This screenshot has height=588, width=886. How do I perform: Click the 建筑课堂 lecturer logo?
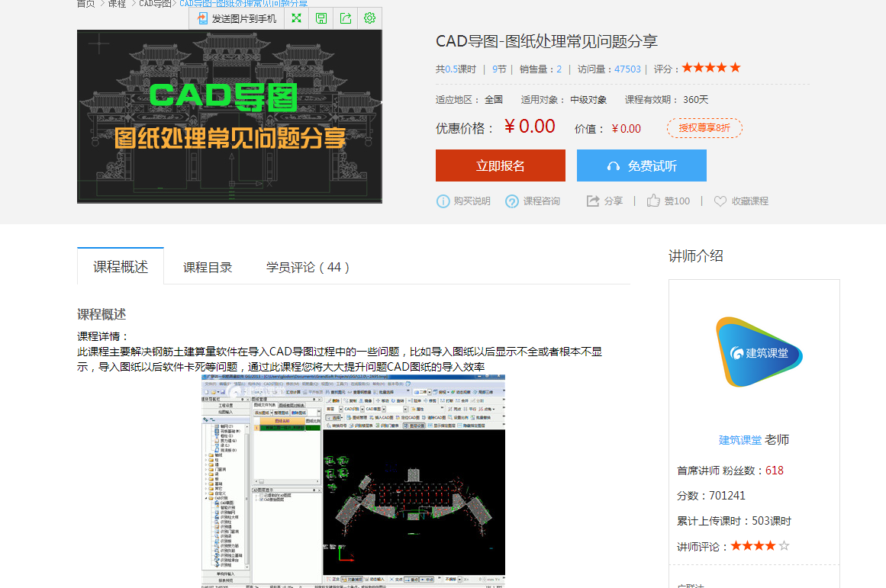(x=759, y=352)
